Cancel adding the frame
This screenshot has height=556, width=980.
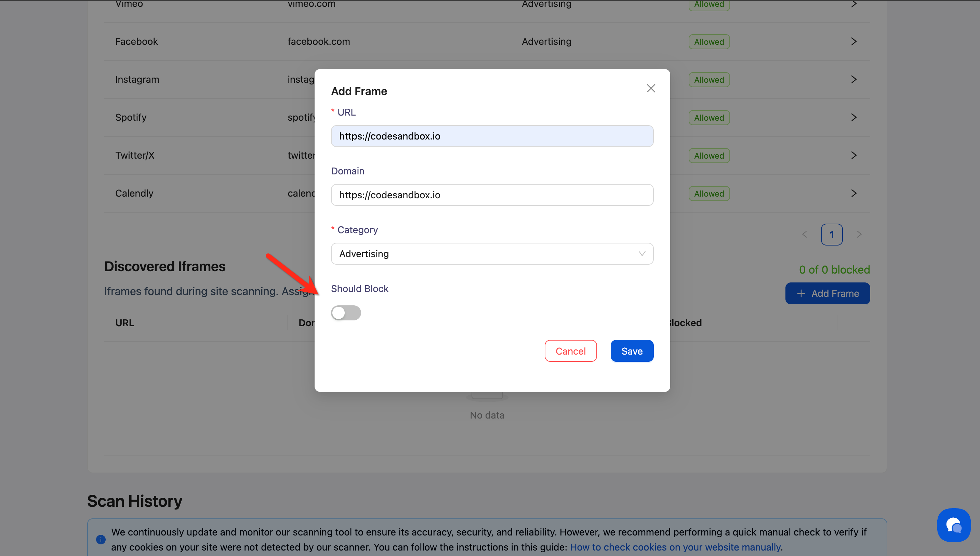click(x=570, y=350)
